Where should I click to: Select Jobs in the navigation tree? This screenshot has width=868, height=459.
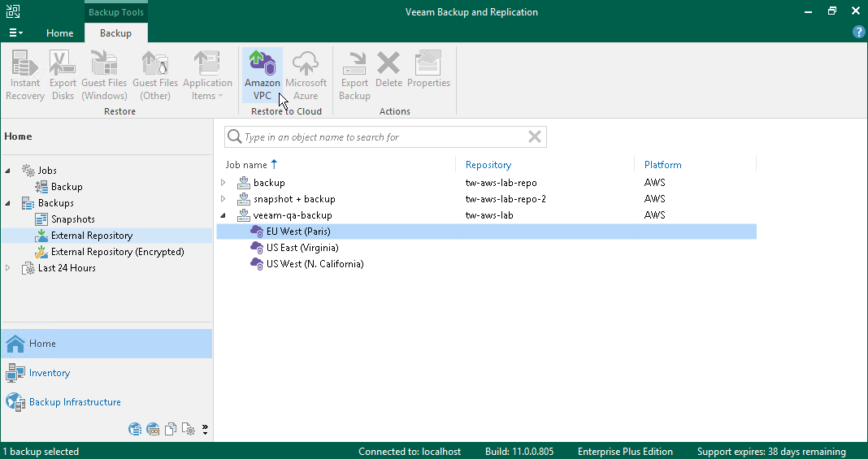47,171
